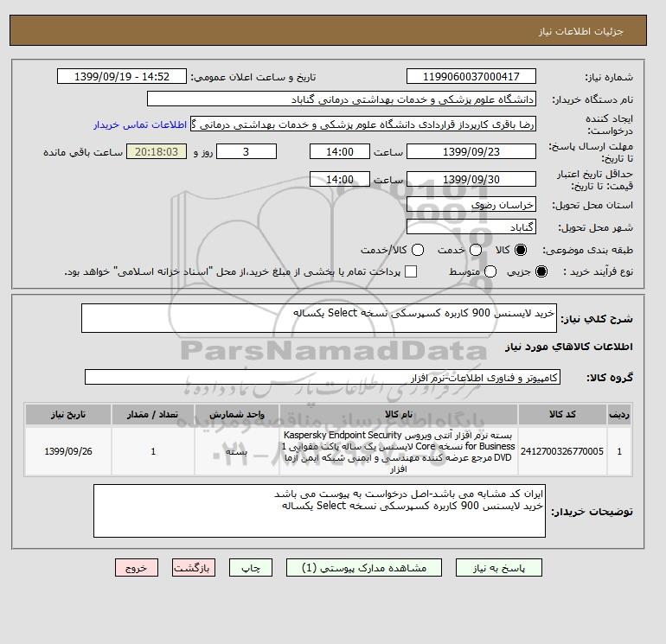Click the response deadline hour field beside 1399/09/23
This screenshot has width=666, height=644.
coord(340,151)
